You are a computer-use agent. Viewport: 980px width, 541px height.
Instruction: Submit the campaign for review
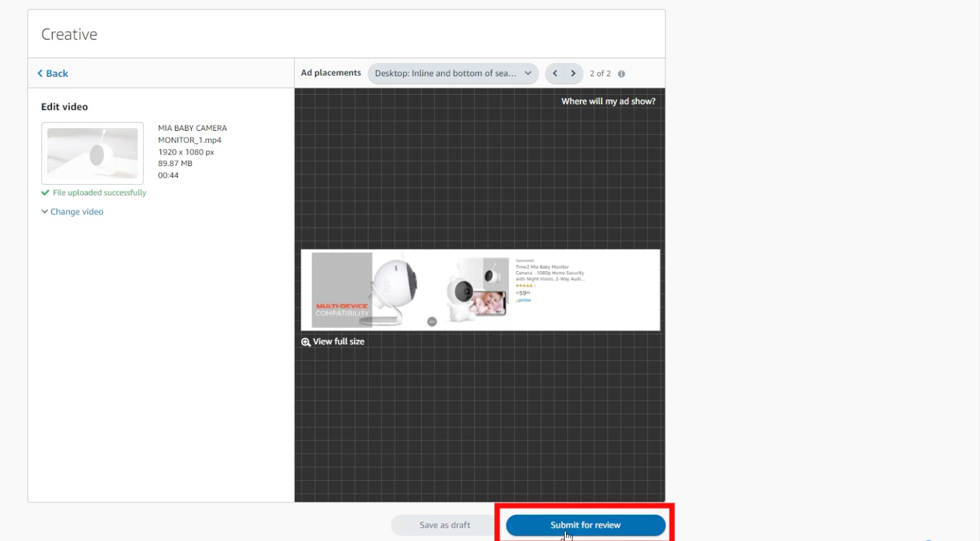[x=585, y=525]
